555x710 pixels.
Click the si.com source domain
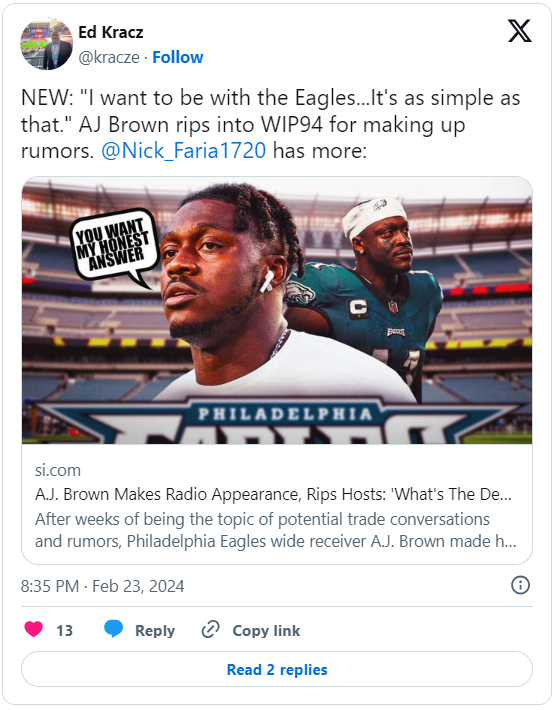[58, 470]
